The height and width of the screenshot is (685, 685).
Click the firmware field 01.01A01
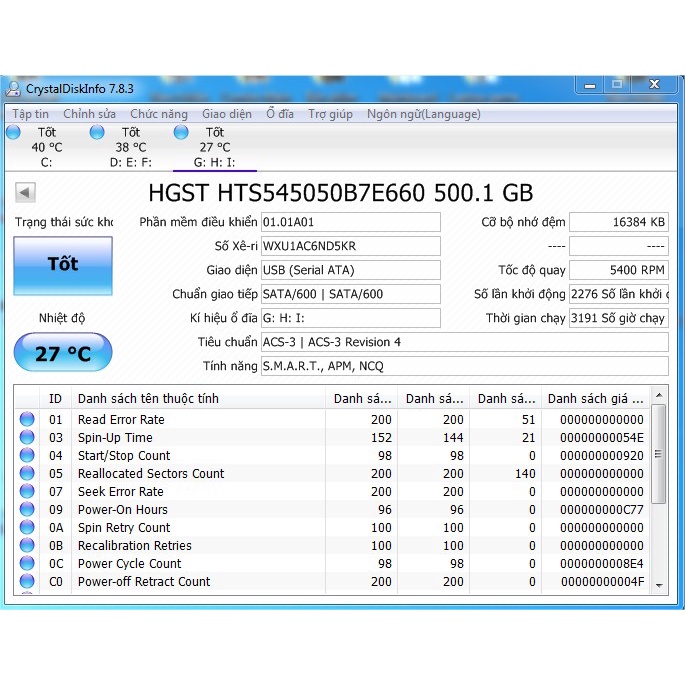tap(351, 222)
